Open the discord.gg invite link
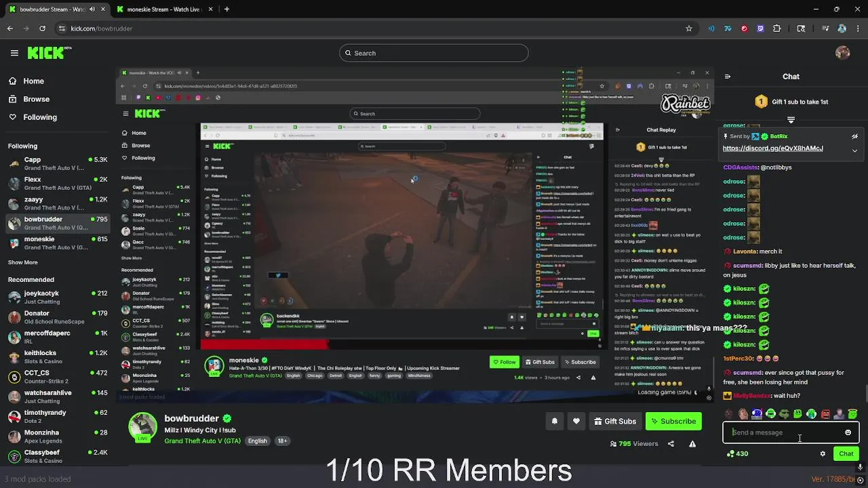 [772, 148]
